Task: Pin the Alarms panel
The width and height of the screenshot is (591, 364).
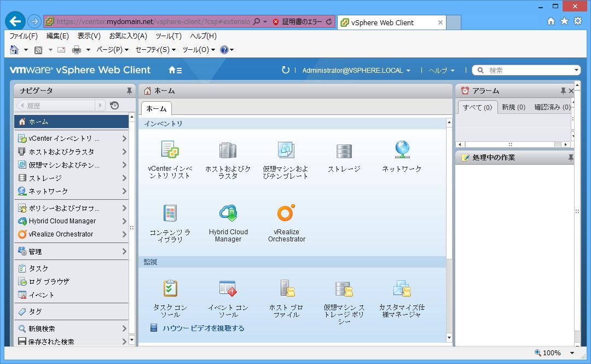Action: (563, 91)
